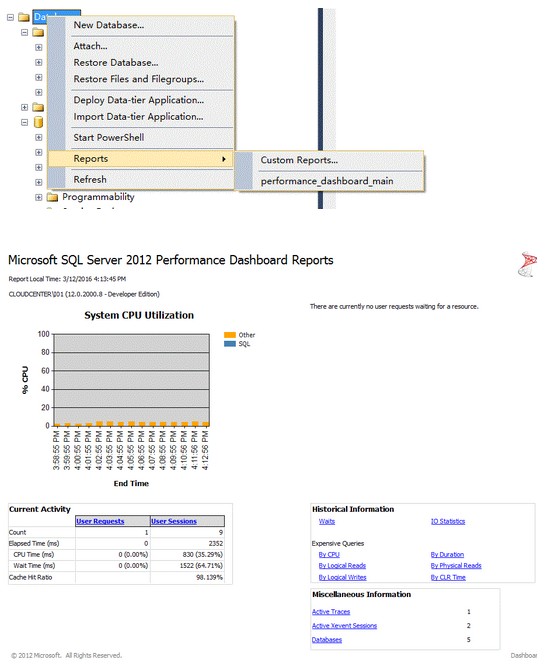Image resolution: width=545 pixels, height=665 pixels.
Task: Open the Reports submenu
Action: (x=140, y=159)
